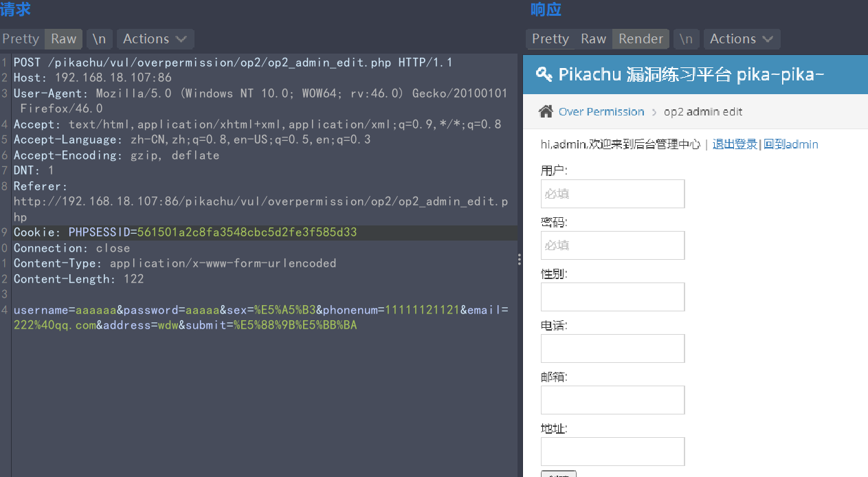This screenshot has height=477, width=868.
Task: Toggle the \n non-printing characters icon in request panel
Action: coord(99,38)
